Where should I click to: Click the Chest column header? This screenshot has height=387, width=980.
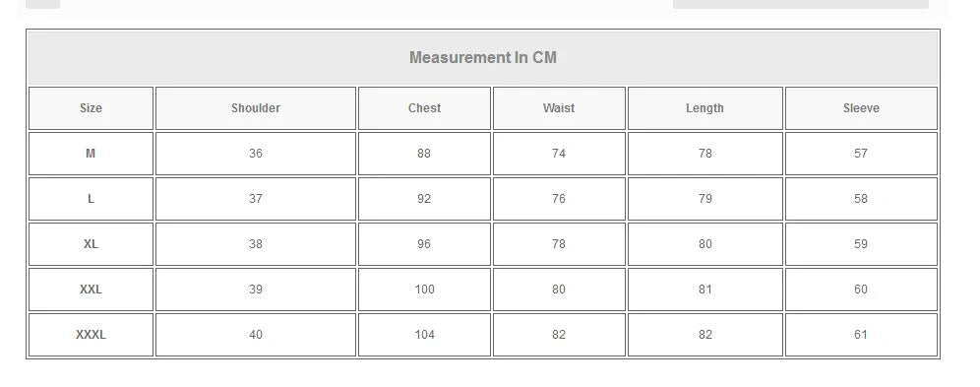tap(424, 108)
